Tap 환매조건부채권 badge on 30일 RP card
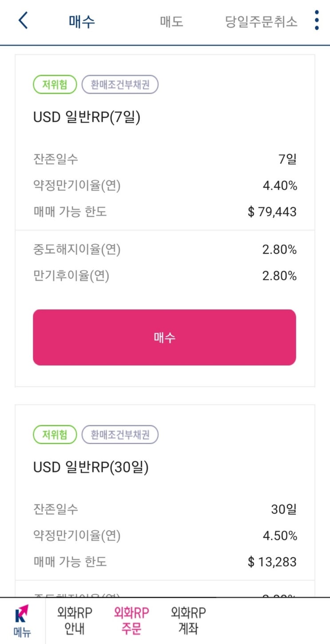This screenshot has width=330, height=644. [120, 434]
